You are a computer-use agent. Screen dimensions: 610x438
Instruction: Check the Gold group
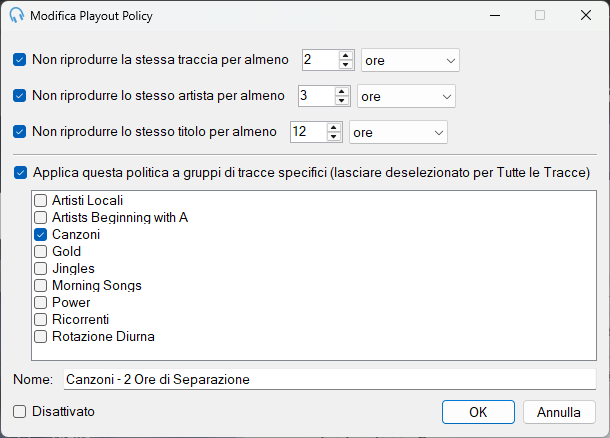pyautogui.click(x=40, y=252)
